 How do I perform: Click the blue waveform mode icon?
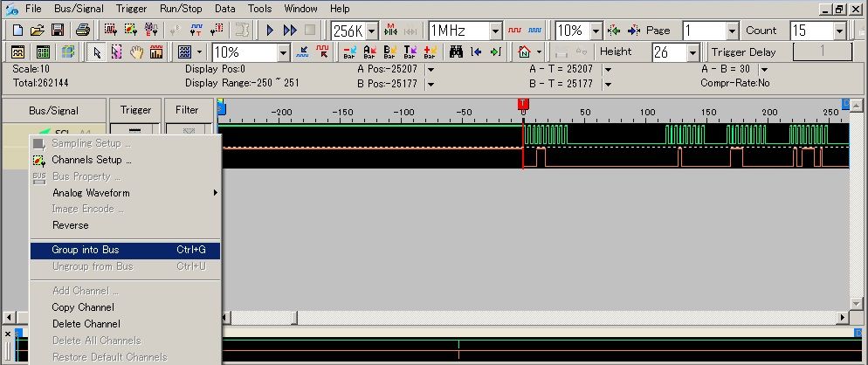coord(185,52)
